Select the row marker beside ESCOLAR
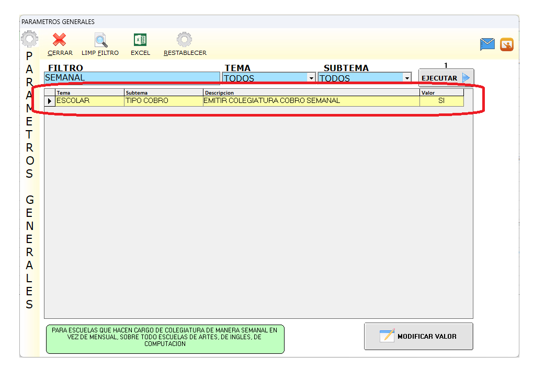This screenshot has width=556, height=392. (x=50, y=101)
